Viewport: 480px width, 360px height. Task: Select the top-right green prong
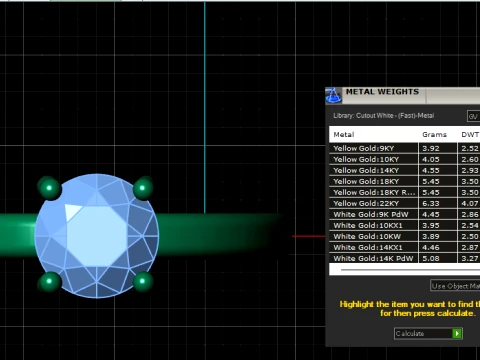coord(143,188)
